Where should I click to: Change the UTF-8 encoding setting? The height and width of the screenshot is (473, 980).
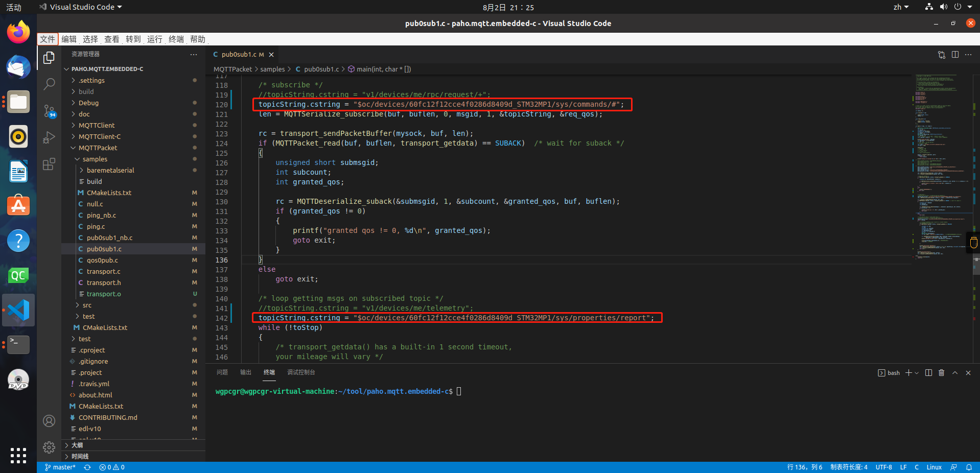(x=883, y=467)
